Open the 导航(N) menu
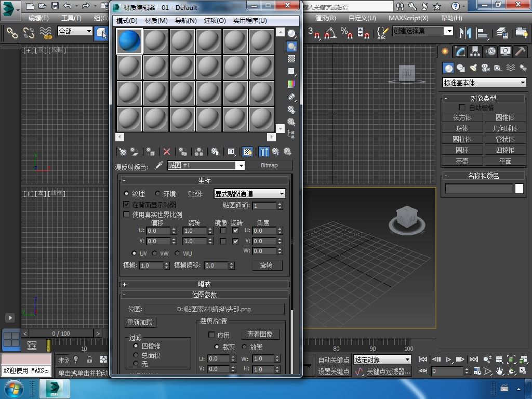Viewport: 532px width, 399px height. point(185,20)
